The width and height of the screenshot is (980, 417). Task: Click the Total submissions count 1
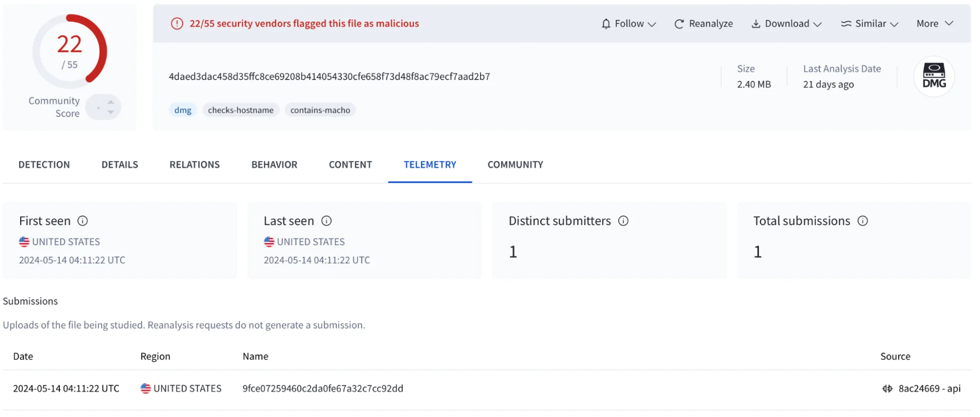757,252
